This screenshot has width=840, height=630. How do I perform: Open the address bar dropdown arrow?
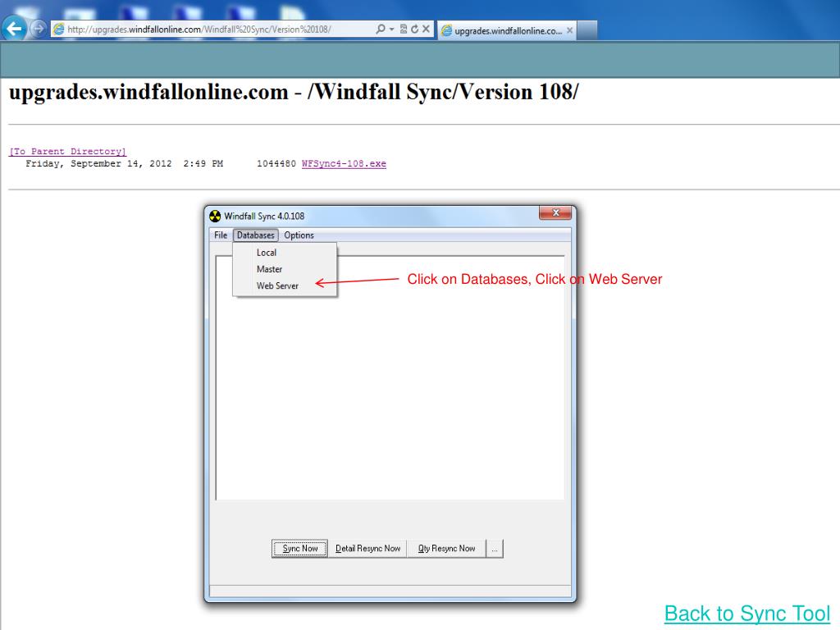pyautogui.click(x=391, y=30)
